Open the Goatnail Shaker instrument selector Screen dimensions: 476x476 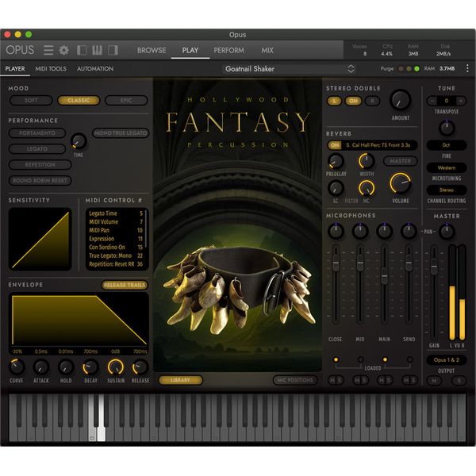(x=290, y=69)
